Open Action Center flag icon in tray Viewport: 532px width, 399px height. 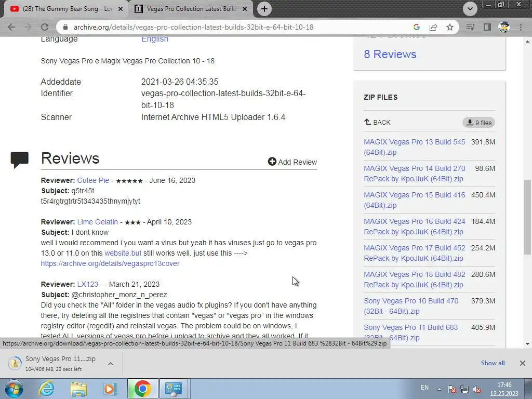(451, 389)
